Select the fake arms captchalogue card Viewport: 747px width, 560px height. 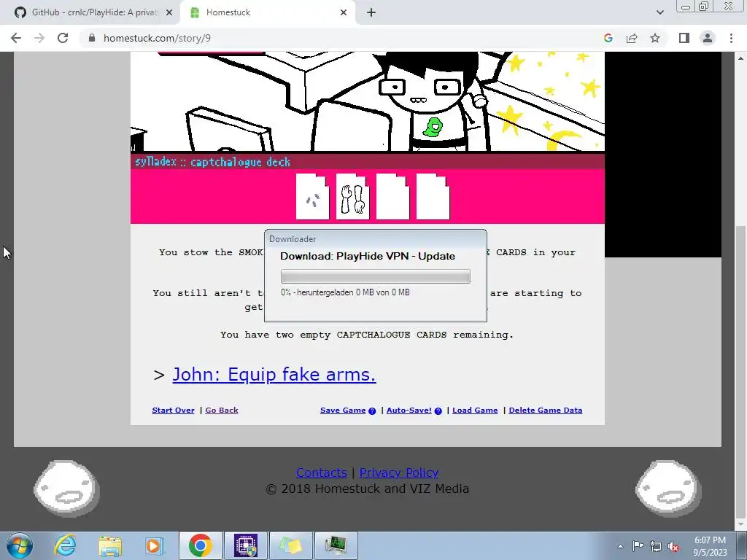pos(352,196)
